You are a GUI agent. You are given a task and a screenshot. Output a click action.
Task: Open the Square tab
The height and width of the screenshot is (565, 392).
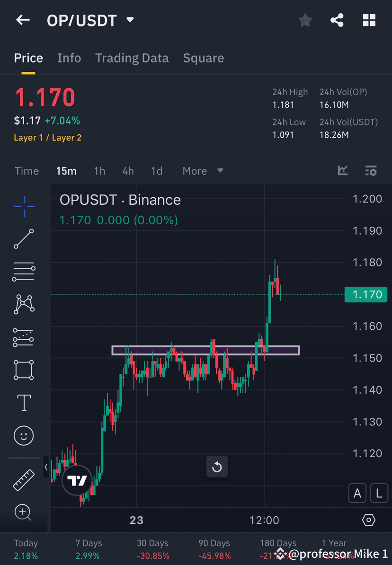pyautogui.click(x=203, y=58)
